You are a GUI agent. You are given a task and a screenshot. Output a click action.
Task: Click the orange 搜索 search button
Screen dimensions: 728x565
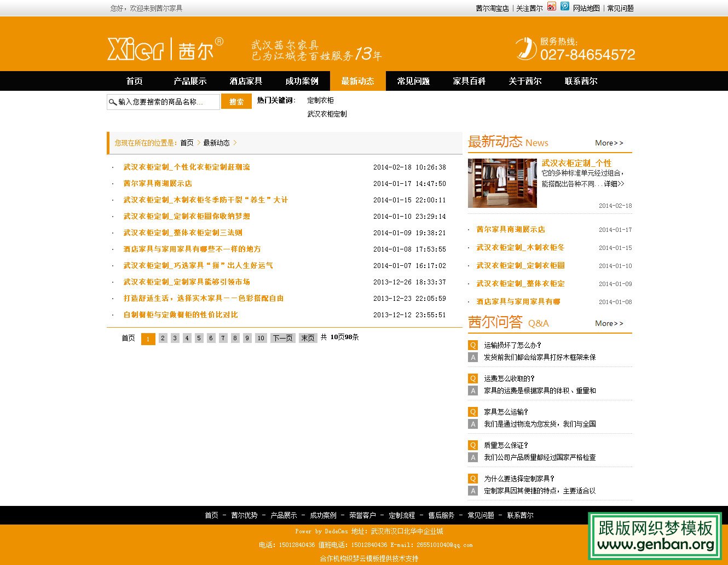click(x=236, y=102)
